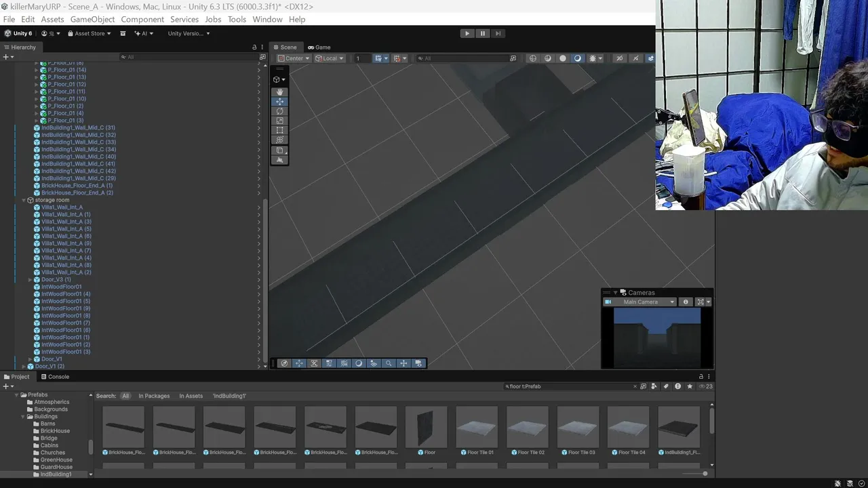Click the Unity 6 button
Viewport: 868px width, 488px height.
tap(18, 33)
